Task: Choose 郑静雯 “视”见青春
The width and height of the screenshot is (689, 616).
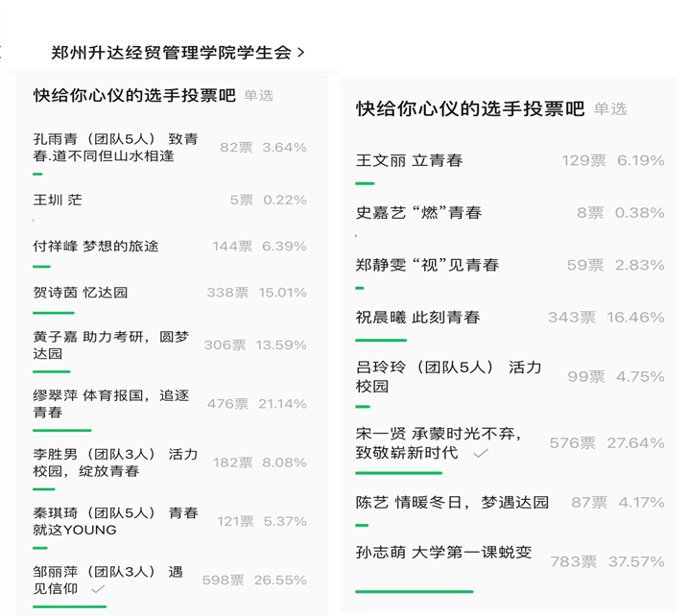Action: tap(427, 265)
